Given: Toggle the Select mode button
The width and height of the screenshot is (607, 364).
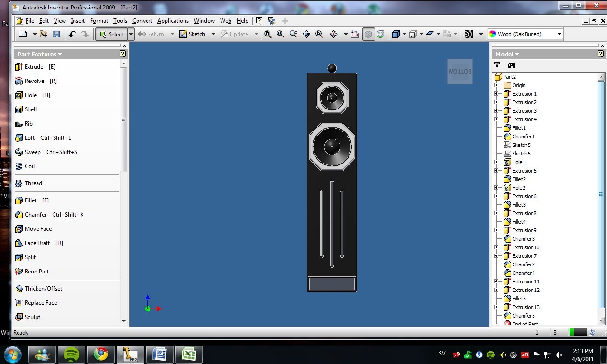Looking at the screenshot, I should click(111, 34).
